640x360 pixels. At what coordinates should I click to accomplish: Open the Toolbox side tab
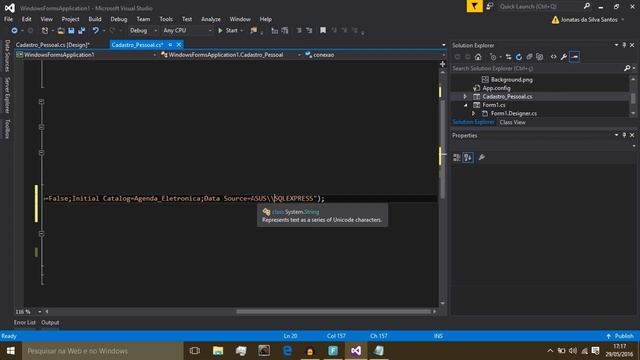point(7,129)
